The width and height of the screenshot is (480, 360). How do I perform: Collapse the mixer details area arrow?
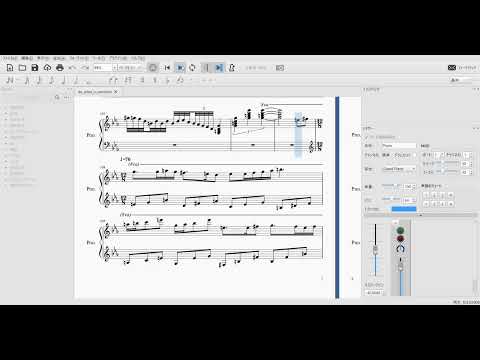tap(420, 215)
